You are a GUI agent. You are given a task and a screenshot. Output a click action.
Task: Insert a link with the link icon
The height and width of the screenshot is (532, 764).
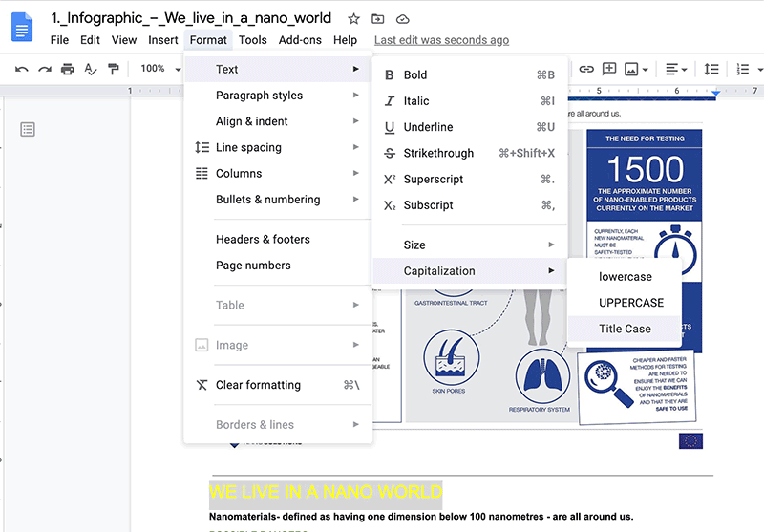point(586,69)
